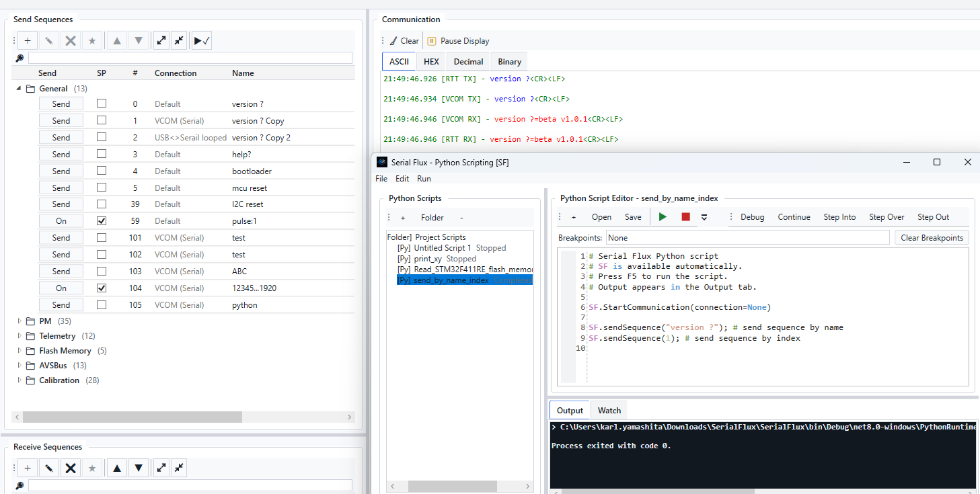Expand the Flash Memory folder group

coord(20,351)
